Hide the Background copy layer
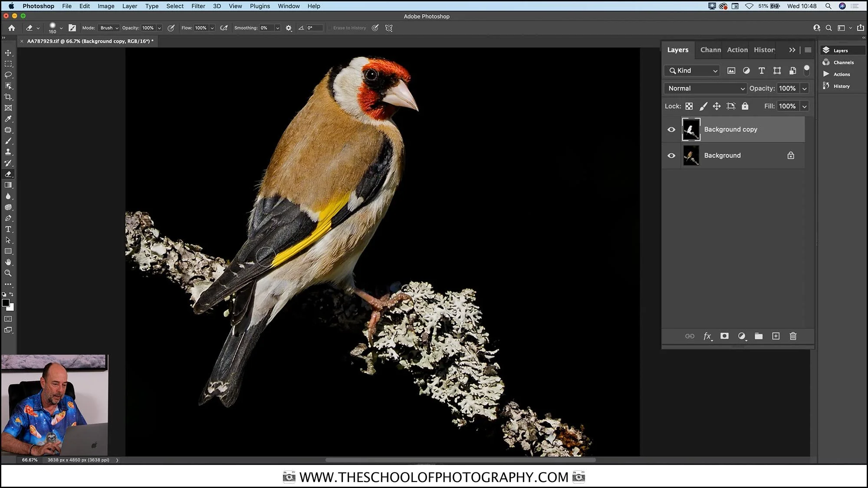The width and height of the screenshot is (868, 488). tap(671, 129)
